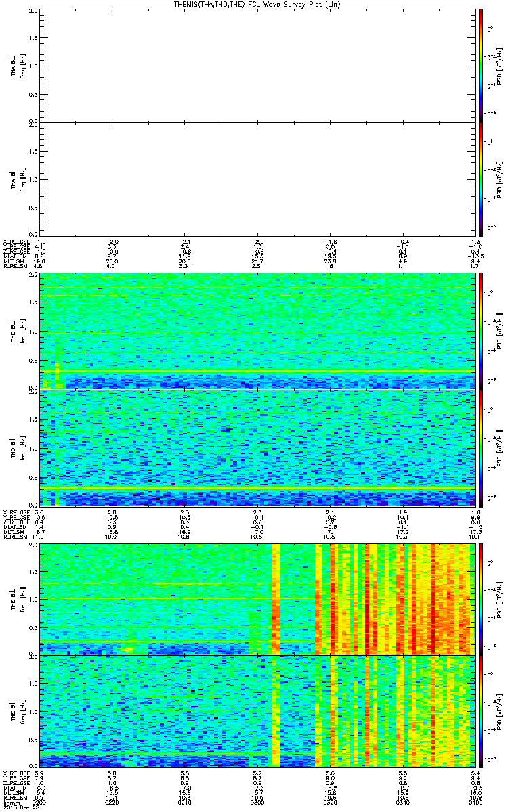The width and height of the screenshot is (508, 812).
Task: Click the PSD [nT²/Hz] label beside THE Bll
Action: 500,713
